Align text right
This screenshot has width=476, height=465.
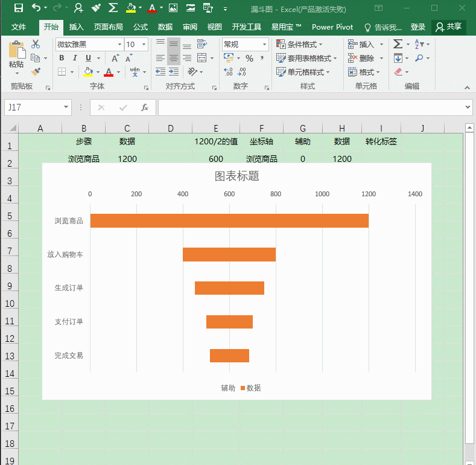[x=187, y=58]
